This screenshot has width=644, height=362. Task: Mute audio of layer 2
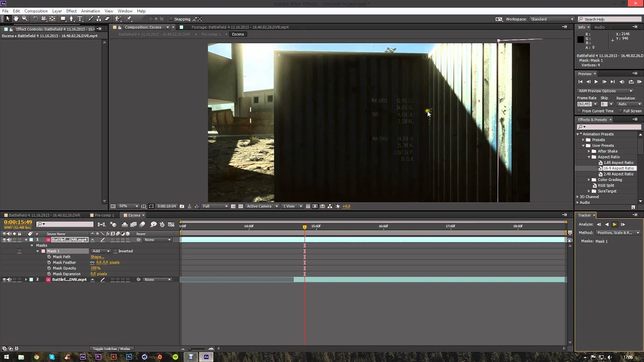[10, 280]
